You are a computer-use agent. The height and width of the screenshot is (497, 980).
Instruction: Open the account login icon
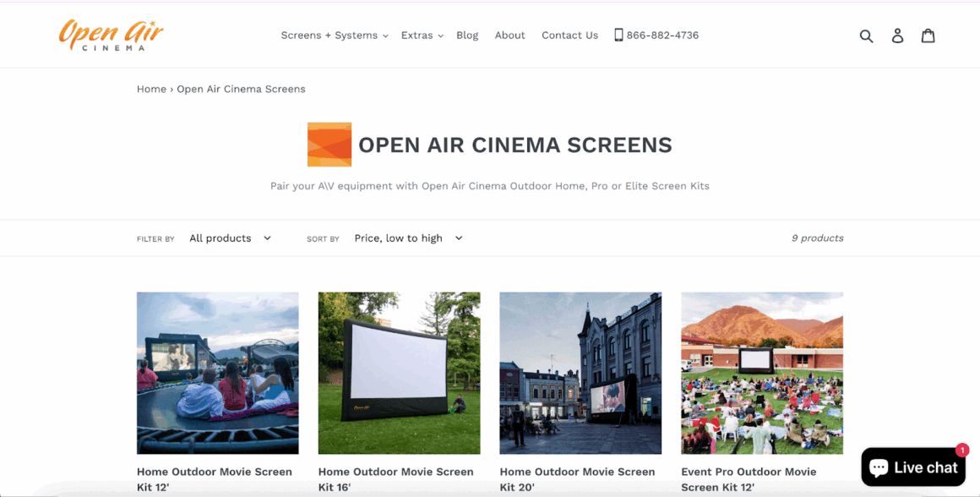point(897,35)
